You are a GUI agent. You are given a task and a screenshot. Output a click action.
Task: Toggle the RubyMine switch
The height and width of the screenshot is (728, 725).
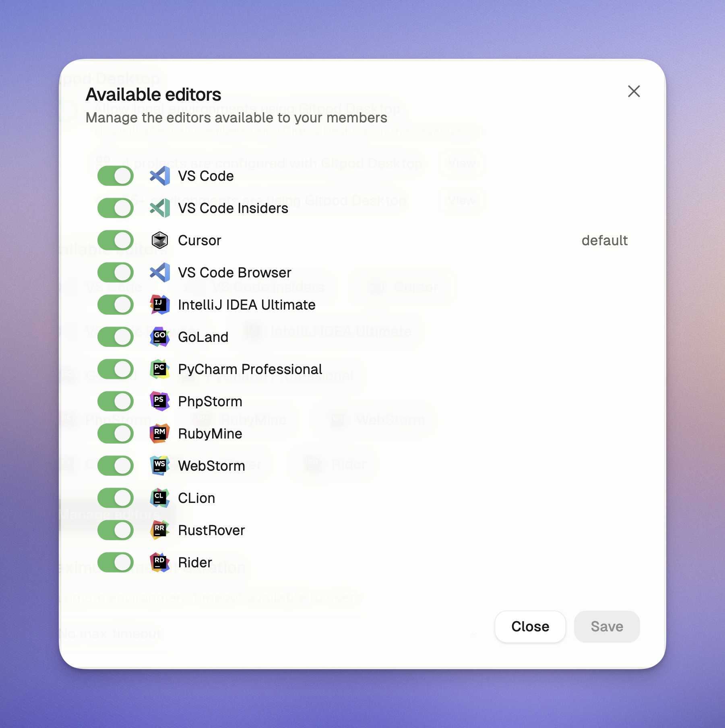coord(116,434)
